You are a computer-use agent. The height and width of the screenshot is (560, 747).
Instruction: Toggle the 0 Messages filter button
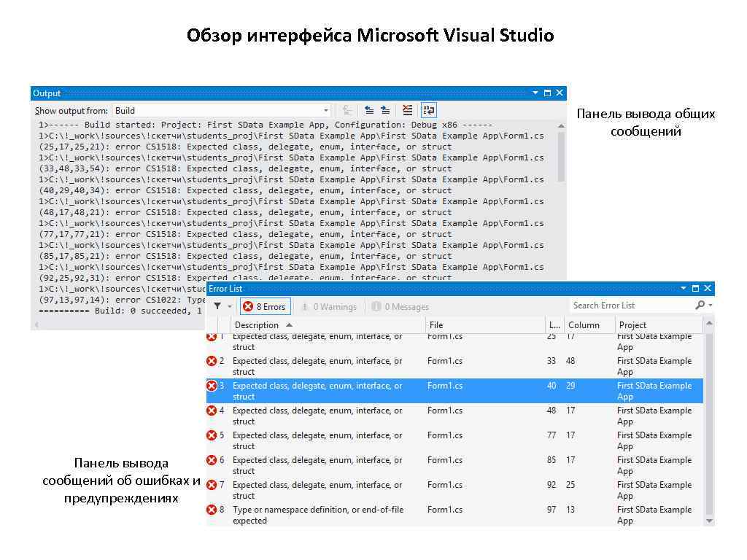pyautogui.click(x=400, y=307)
